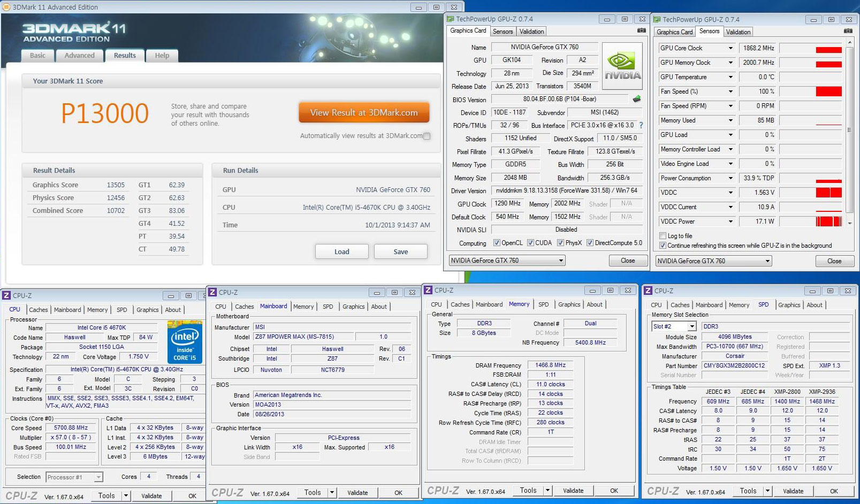Uncheck continue refreshing in background option
This screenshot has width=860, height=504.
tap(663, 246)
